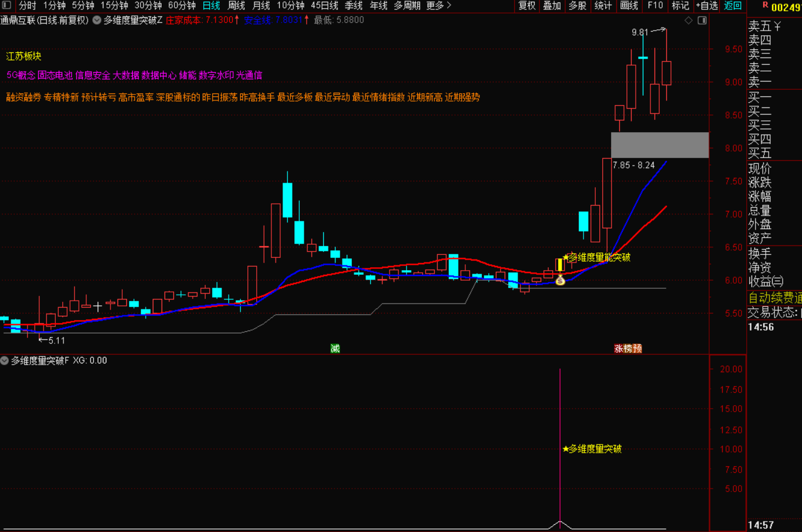Open the 画线 drawing tools
Viewport: 802px width, 532px height.
point(629,5)
